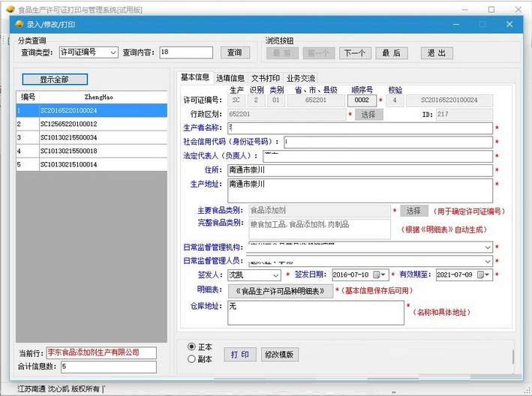This screenshot has width=532, height=396.
Task: Click the 仓库地址 text field
Action: tap(315, 313)
